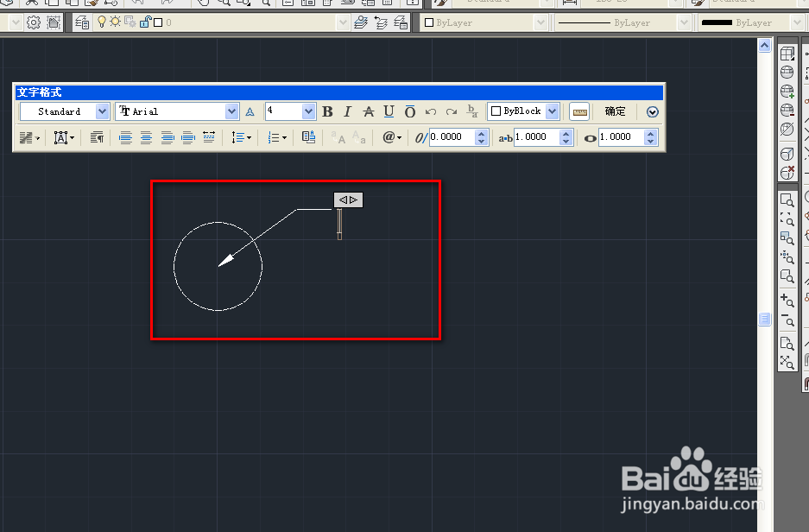Screen dimensions: 809x532
Task: Open the Arial font dropdown
Action: point(231,111)
